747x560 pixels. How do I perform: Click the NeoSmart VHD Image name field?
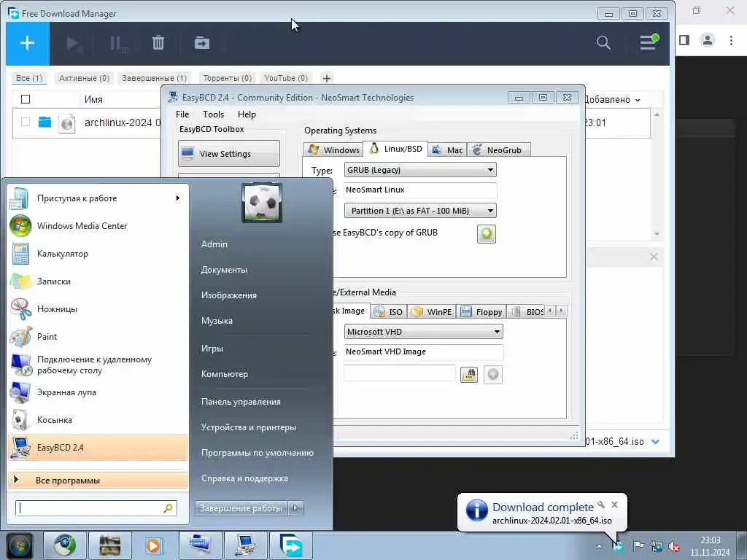tap(424, 352)
